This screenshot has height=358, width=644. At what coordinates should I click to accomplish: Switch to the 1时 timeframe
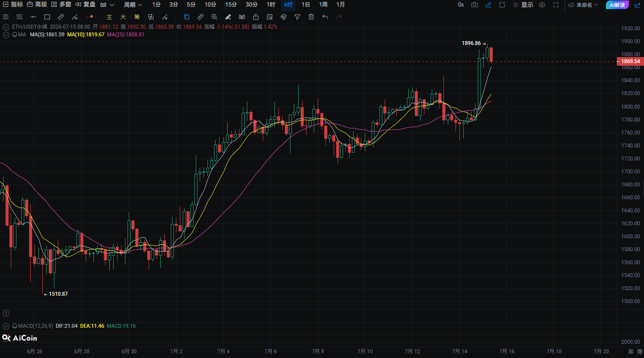(x=271, y=5)
